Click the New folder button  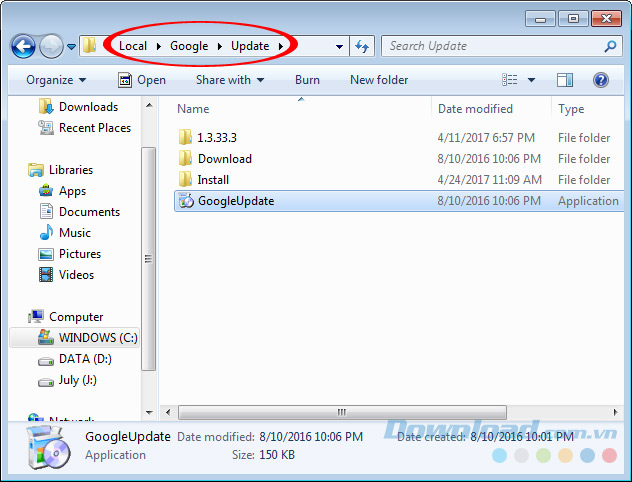click(x=379, y=80)
